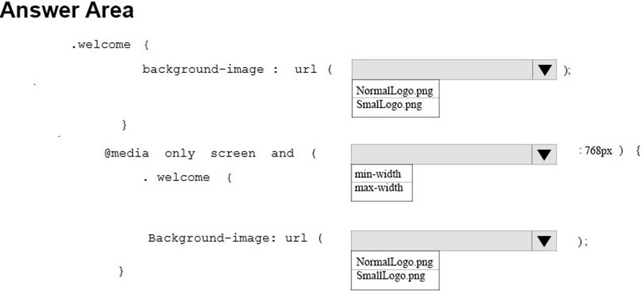Image resolution: width=644 pixels, height=292 pixels.
Task: Click the lowercase background-image : url text
Action: coord(237,70)
